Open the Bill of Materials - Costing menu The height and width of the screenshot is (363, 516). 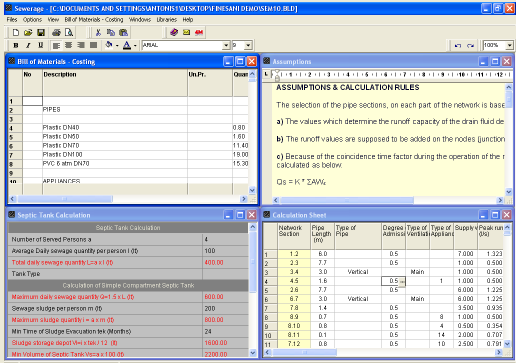coord(94,20)
